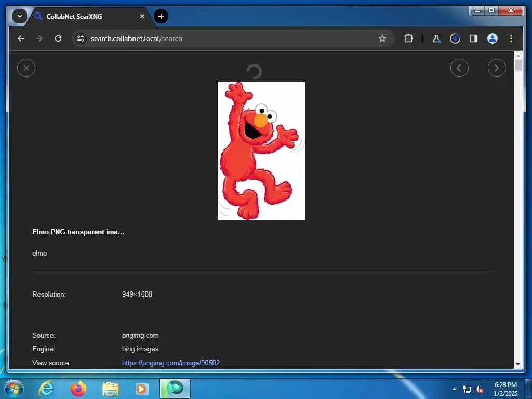Screen dimensions: 532x399
Task: Open the network tray icon
Action: (467, 390)
